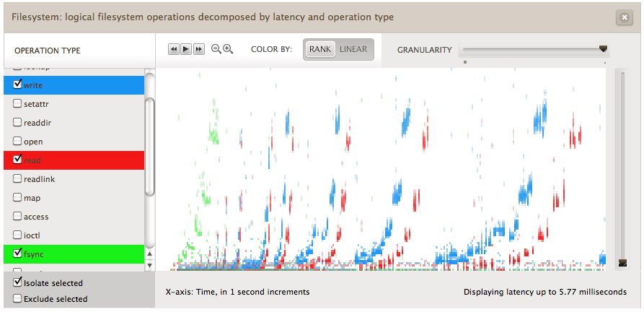Toggle the fsync operation checkbox

[x=18, y=253]
